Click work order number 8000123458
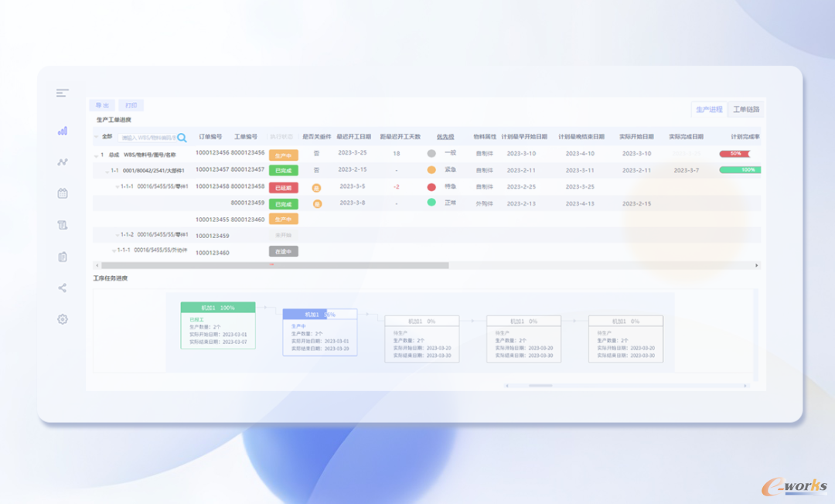This screenshot has height=504, width=835. point(247,186)
